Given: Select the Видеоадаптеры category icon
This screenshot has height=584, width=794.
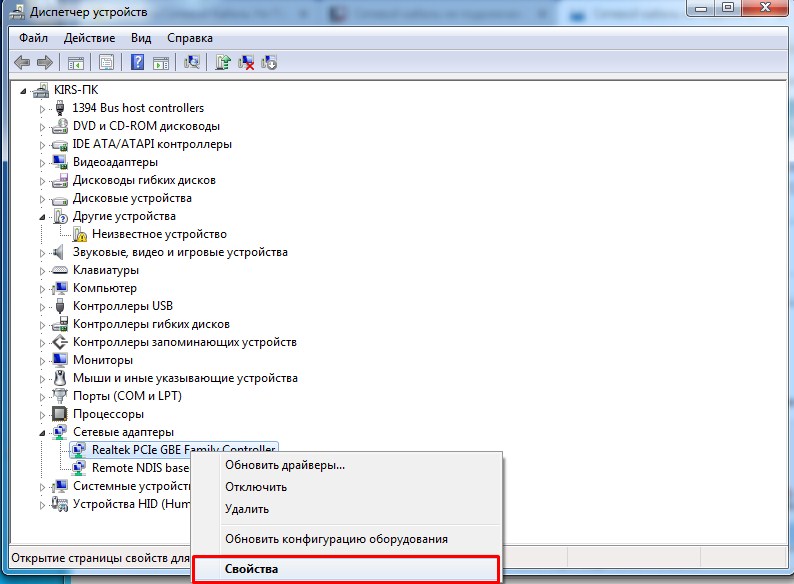Looking at the screenshot, I should pos(60,162).
